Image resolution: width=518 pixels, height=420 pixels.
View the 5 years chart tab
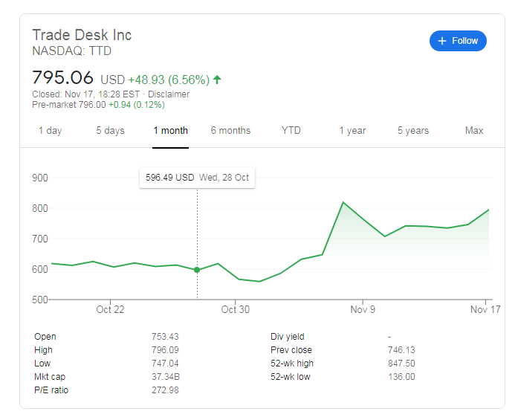point(413,131)
